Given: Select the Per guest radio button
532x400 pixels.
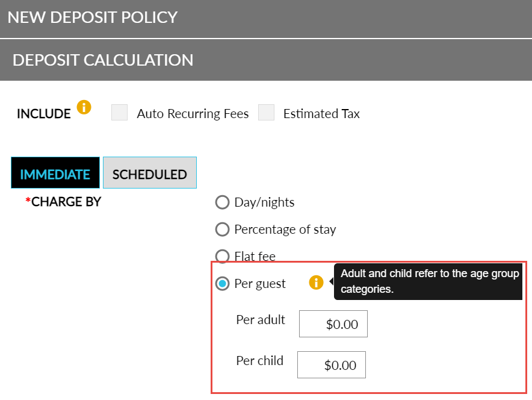Looking at the screenshot, I should coord(223,283).
